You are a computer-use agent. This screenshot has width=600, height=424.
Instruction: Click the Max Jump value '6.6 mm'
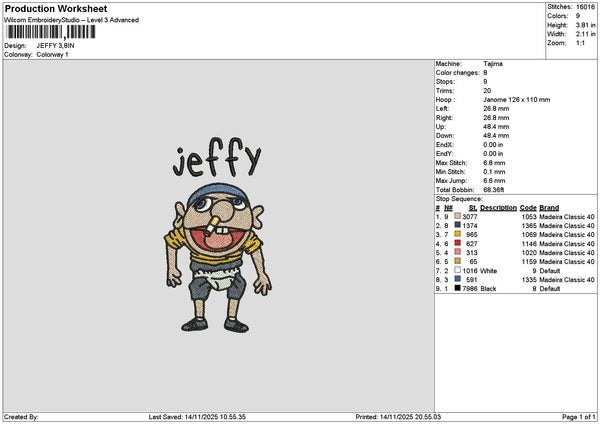(x=494, y=181)
